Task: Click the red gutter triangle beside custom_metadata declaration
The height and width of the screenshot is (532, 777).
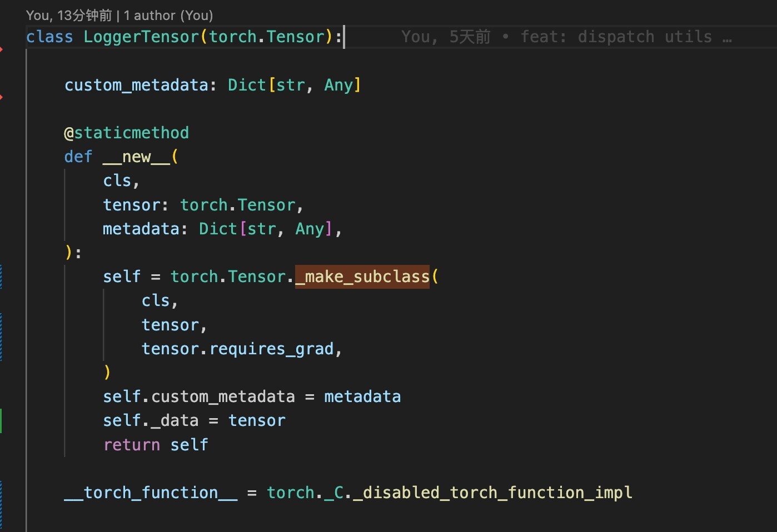Action: (2, 98)
